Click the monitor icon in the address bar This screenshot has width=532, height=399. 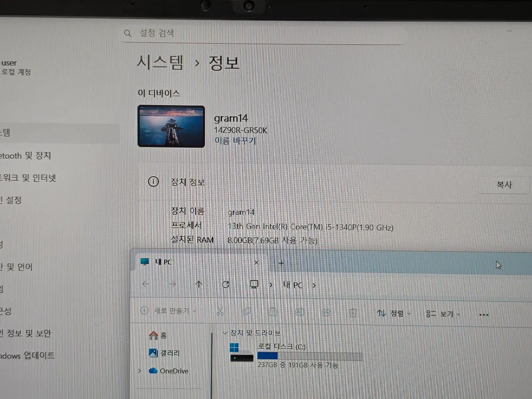[254, 284]
